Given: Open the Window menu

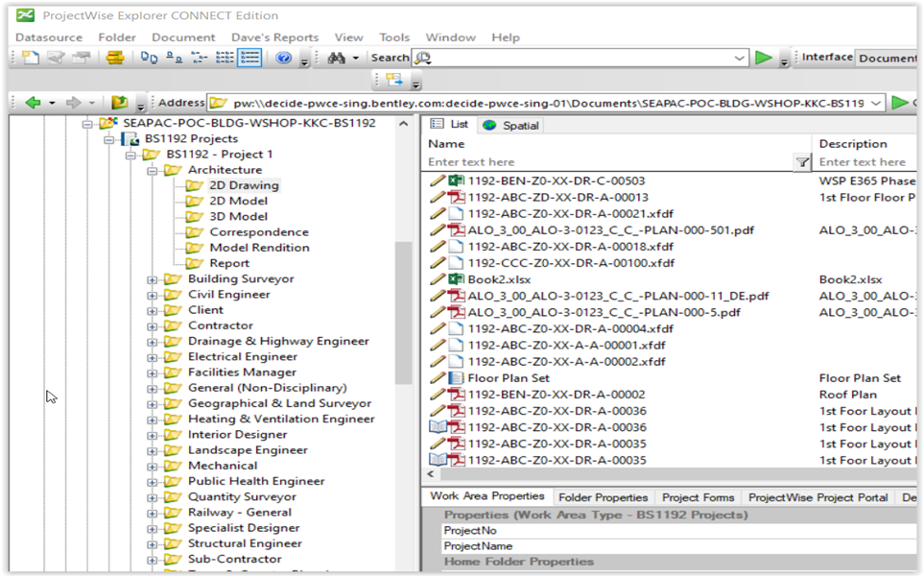Looking at the screenshot, I should click(450, 37).
